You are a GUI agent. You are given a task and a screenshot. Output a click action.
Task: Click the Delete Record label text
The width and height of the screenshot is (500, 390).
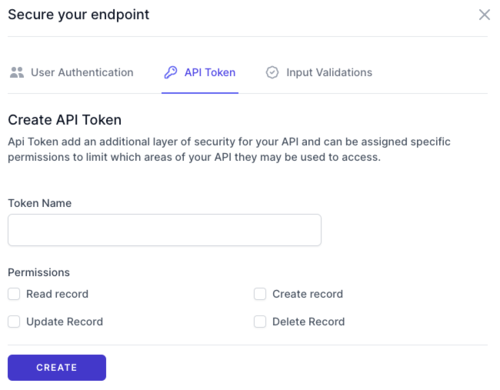coord(309,322)
